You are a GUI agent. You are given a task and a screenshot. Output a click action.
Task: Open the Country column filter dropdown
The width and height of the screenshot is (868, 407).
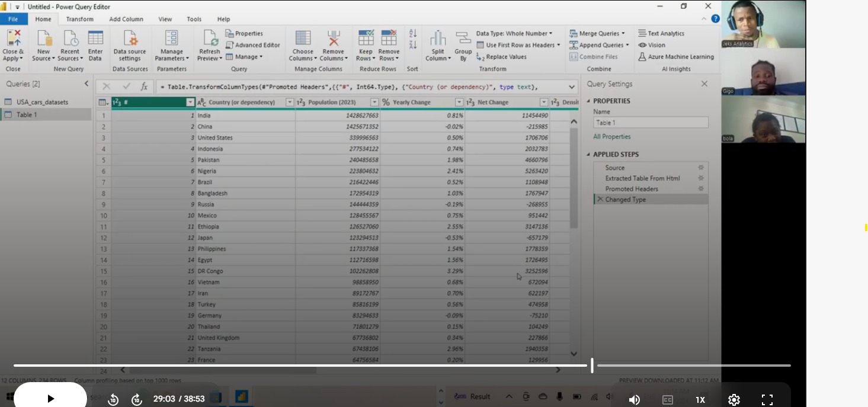coord(290,102)
